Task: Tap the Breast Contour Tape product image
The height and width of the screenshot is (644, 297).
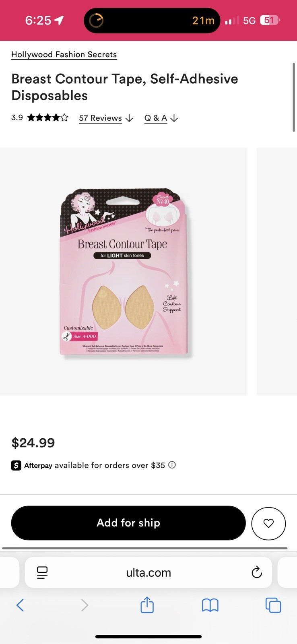Action: click(x=124, y=272)
